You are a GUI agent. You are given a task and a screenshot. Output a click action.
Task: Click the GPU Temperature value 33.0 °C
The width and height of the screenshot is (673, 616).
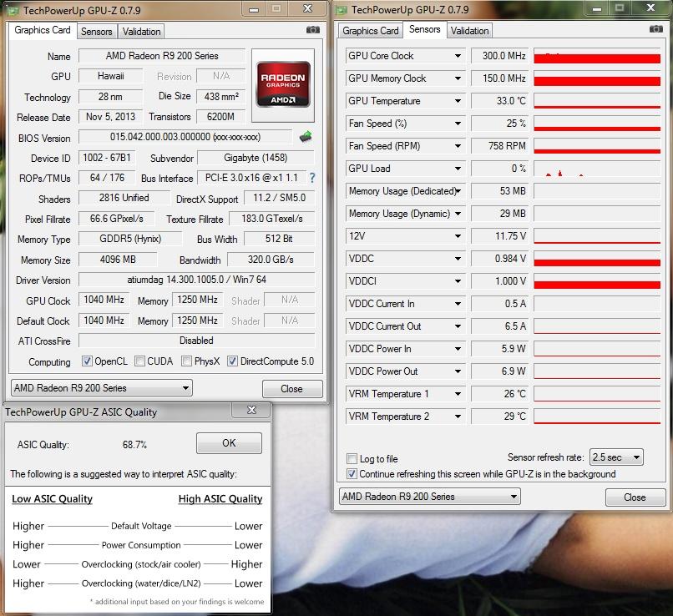(499, 101)
